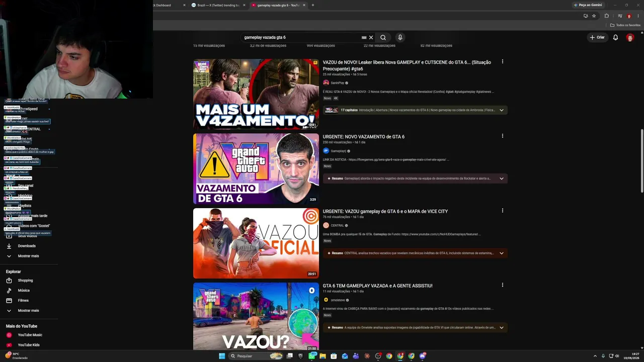
Task: Expand the omeleteve video Resumo
Action: (x=501, y=327)
